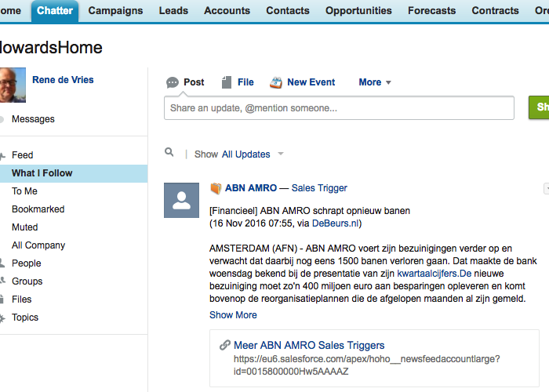The height and width of the screenshot is (392, 549).
Task: Open the kwartaalcijfers.De link
Action: tap(434, 274)
